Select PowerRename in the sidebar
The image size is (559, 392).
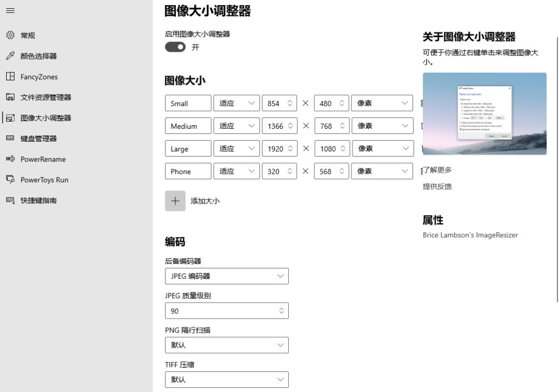(45, 159)
